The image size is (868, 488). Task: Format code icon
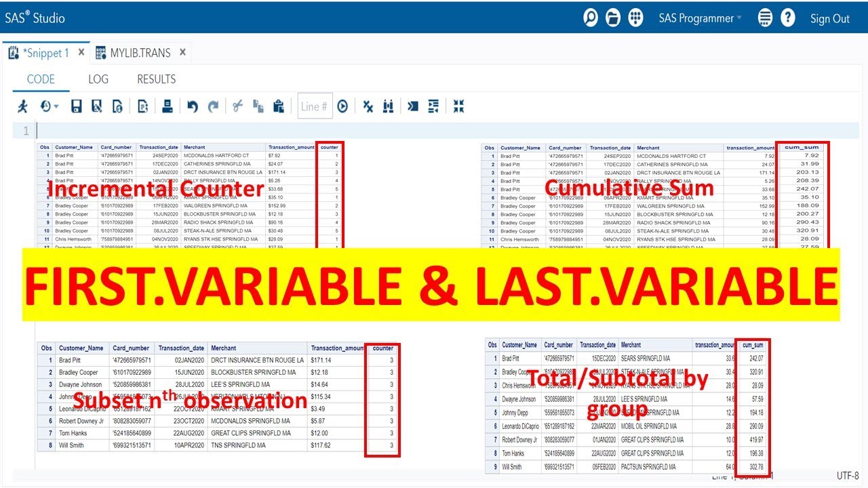433,106
